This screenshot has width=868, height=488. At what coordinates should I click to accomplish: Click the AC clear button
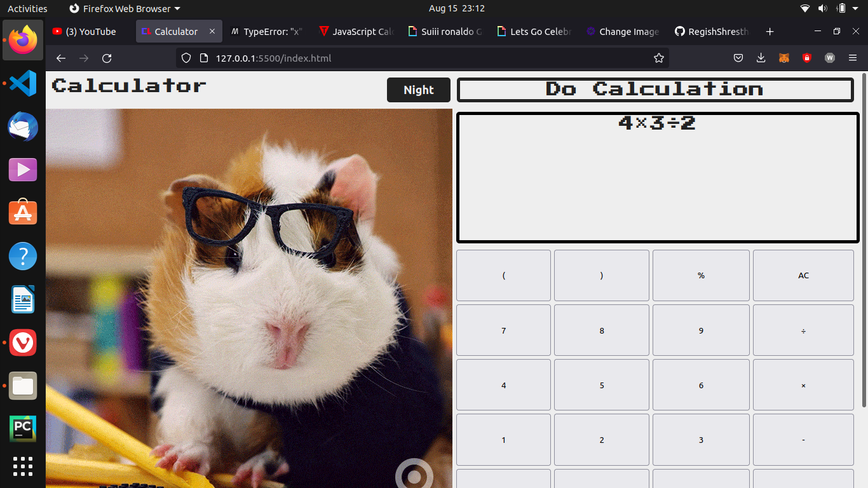pyautogui.click(x=803, y=275)
